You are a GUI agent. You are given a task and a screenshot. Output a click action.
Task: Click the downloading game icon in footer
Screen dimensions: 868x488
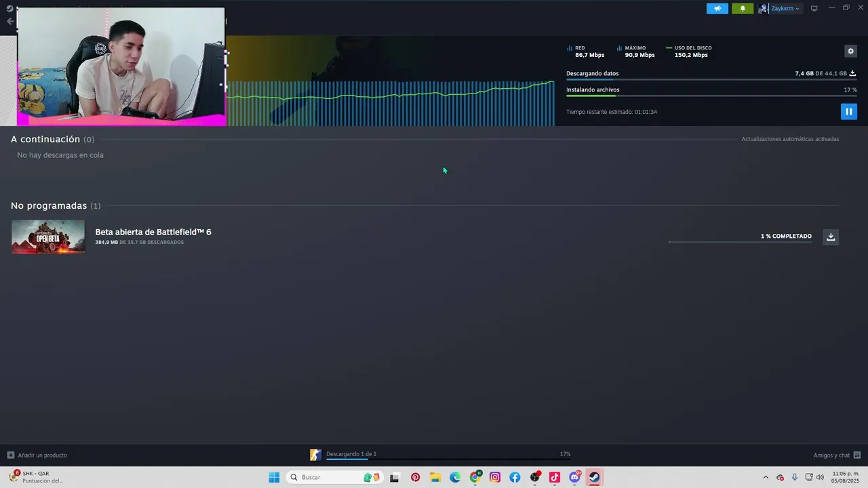315,455
